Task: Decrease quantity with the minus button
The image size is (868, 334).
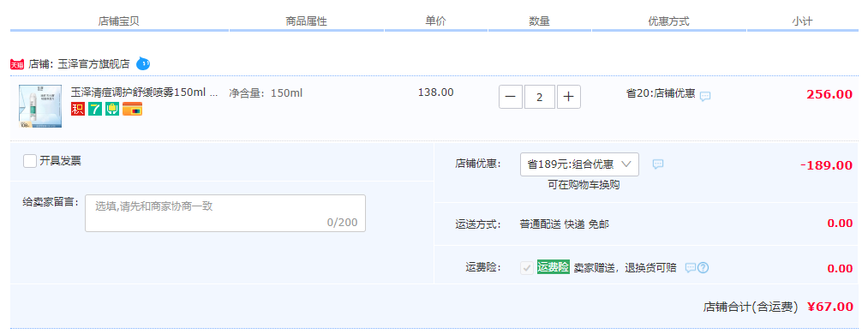Action: click(x=511, y=98)
